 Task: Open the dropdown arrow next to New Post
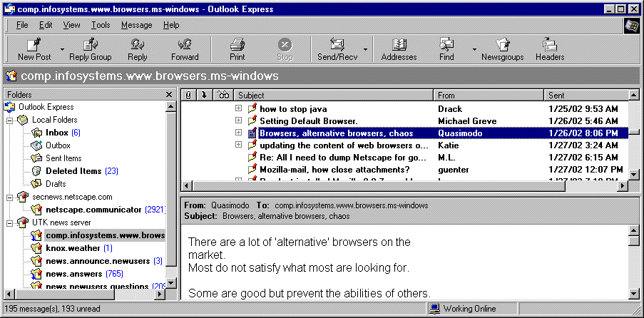[x=62, y=50]
